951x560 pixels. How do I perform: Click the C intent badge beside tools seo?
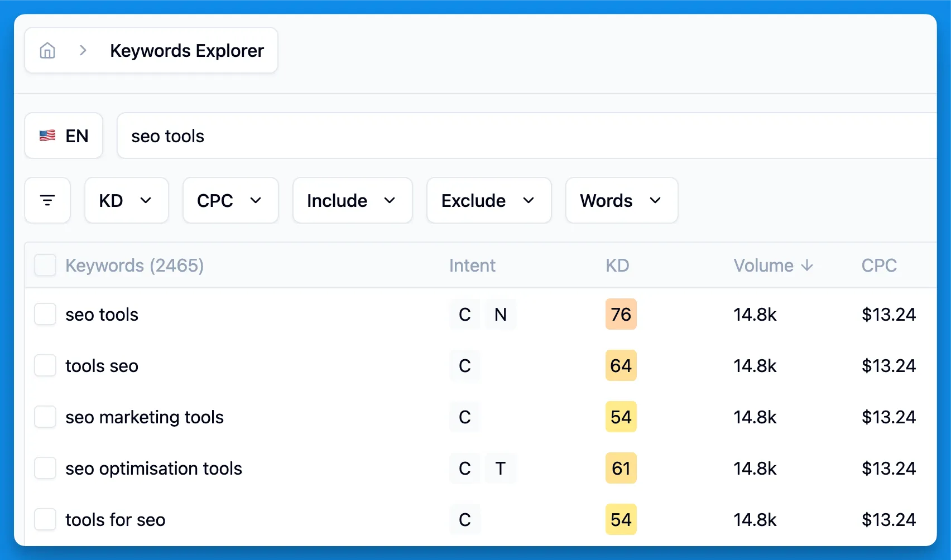click(x=464, y=366)
